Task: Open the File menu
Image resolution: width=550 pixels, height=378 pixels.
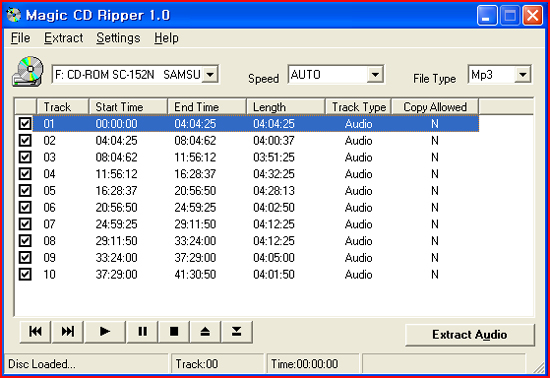Action: 20,38
